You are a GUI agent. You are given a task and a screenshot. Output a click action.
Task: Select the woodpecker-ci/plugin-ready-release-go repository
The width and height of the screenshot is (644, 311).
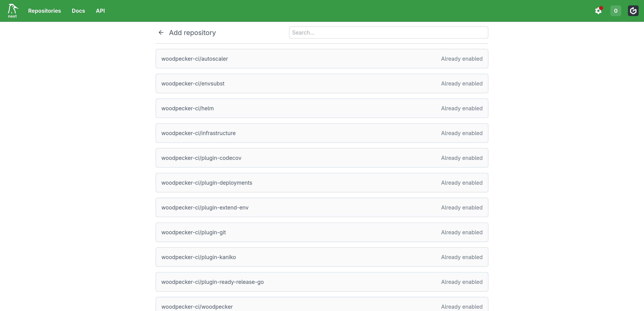point(322,282)
